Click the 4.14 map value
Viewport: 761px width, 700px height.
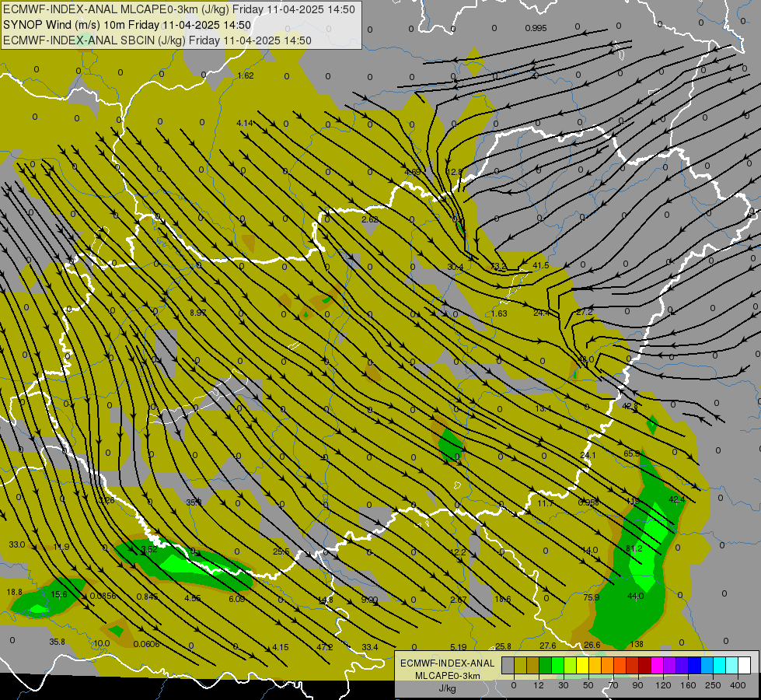245,124
